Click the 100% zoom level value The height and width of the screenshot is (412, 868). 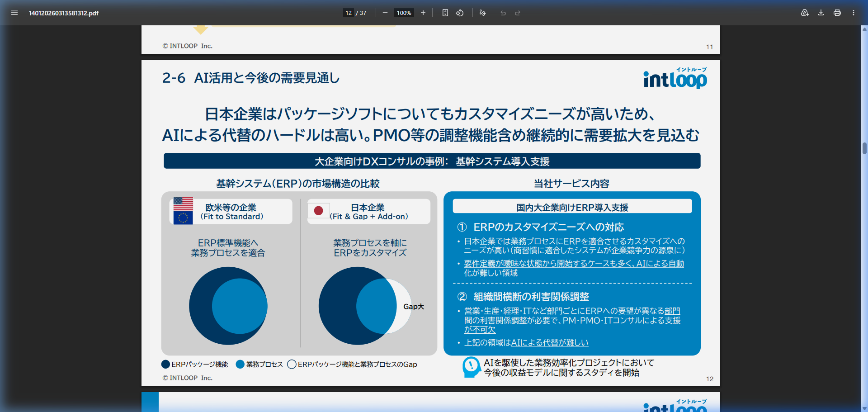(404, 13)
